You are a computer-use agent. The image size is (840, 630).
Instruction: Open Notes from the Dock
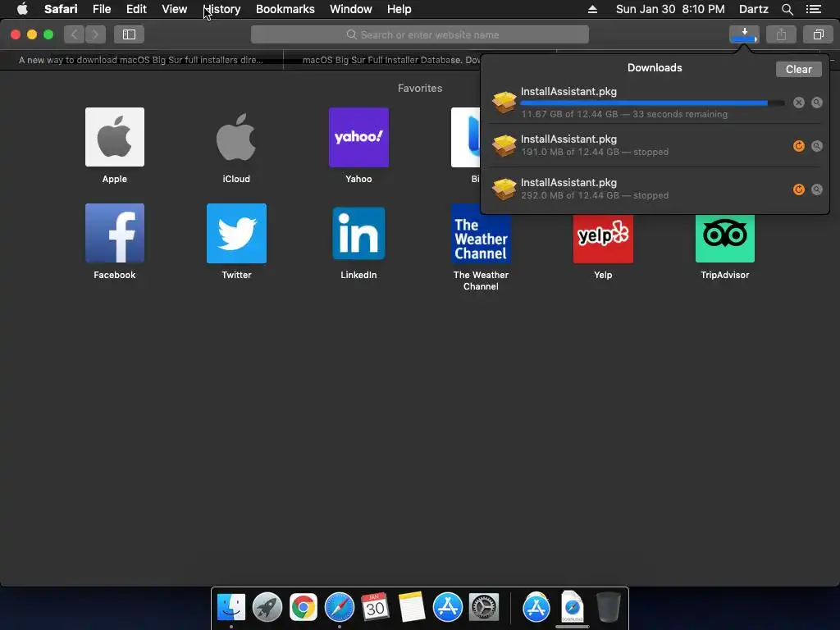coord(412,607)
